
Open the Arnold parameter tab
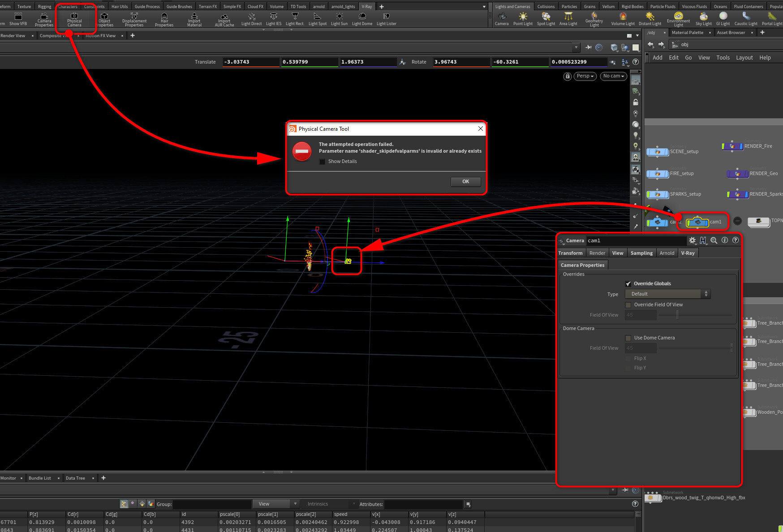(x=667, y=253)
